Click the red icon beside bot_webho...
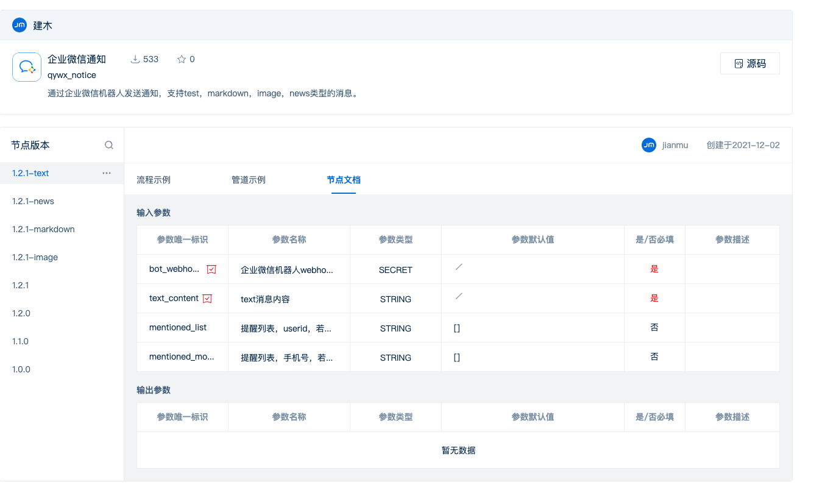The height and width of the screenshot is (504, 833). click(x=211, y=269)
